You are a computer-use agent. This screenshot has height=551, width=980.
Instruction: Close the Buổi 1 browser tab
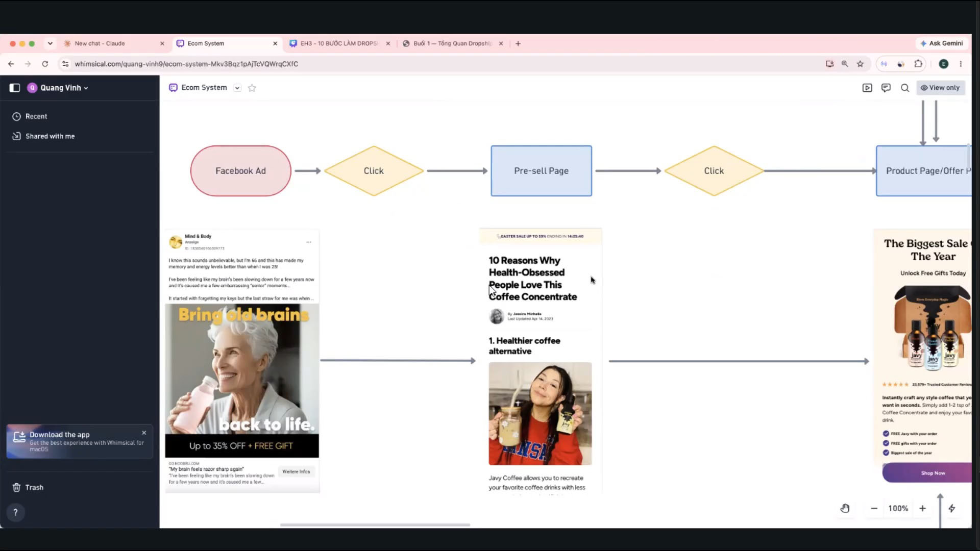click(501, 43)
